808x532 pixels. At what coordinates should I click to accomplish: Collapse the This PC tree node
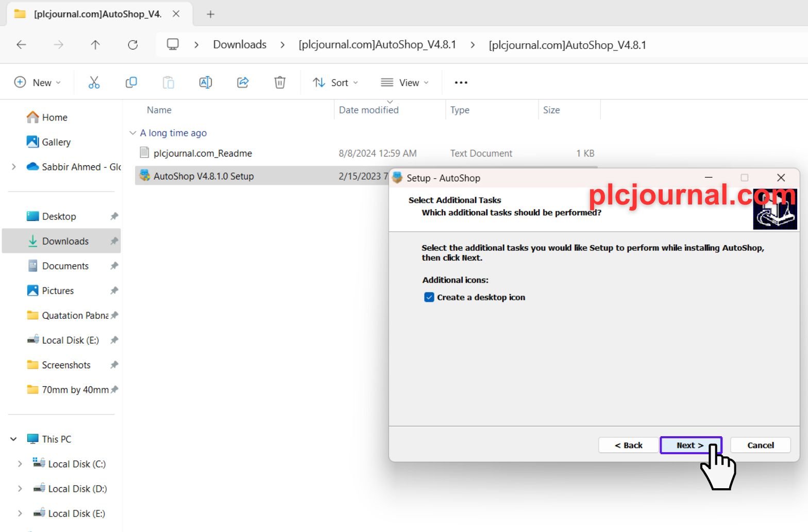pos(13,439)
